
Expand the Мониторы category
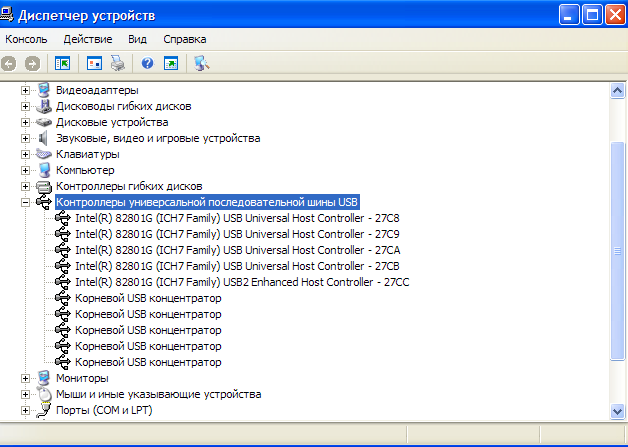point(26,378)
